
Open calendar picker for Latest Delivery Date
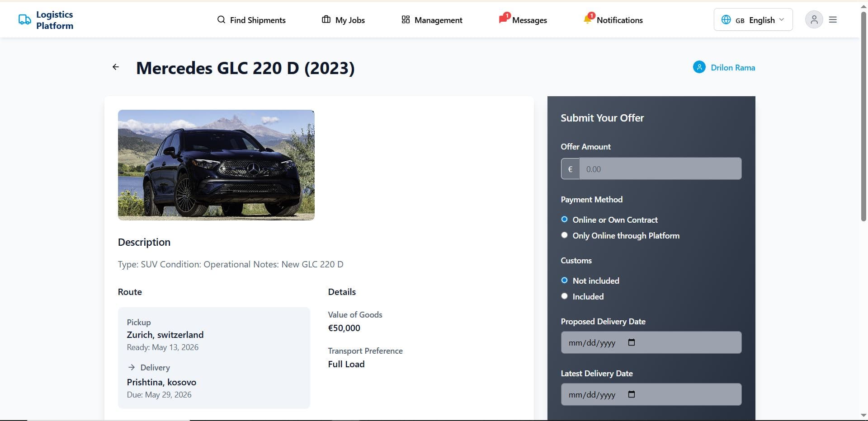click(x=632, y=394)
